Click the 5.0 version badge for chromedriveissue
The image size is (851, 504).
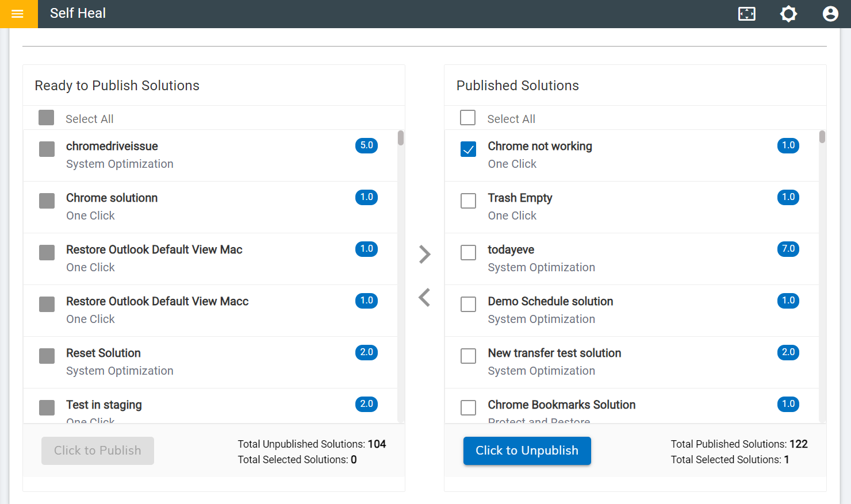click(x=366, y=145)
